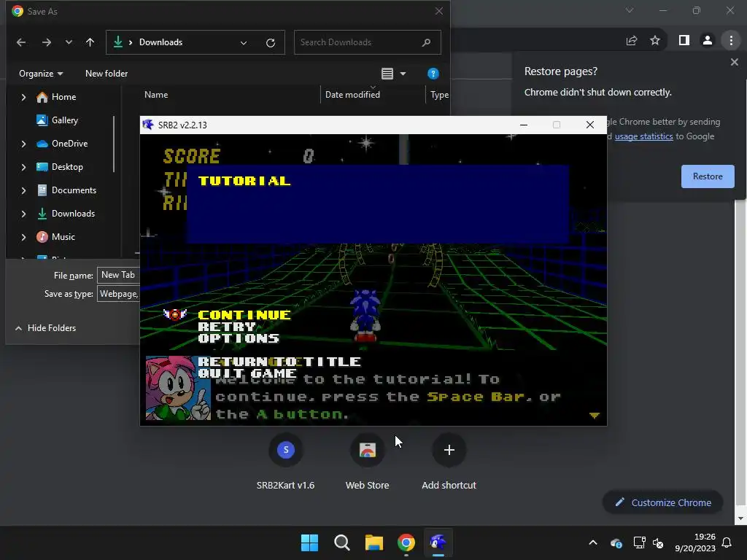747x560 pixels.
Task: Go back in Save As dialog
Action: click(x=21, y=42)
